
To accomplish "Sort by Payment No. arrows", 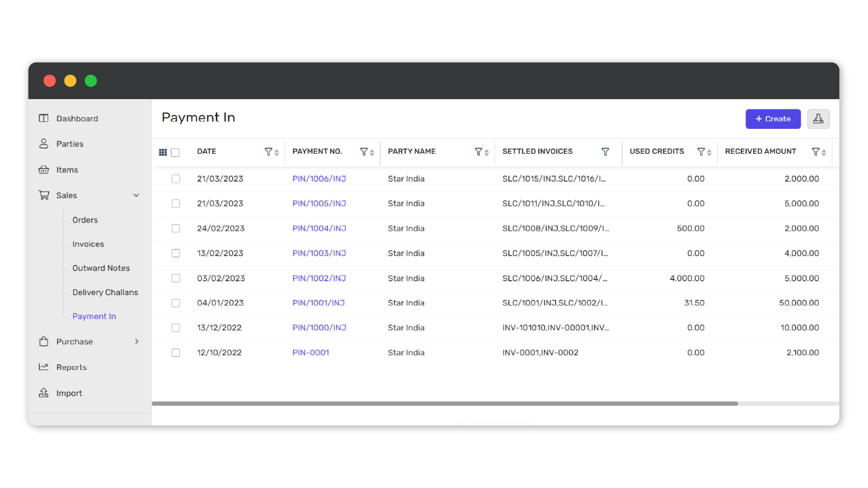I will coord(372,153).
